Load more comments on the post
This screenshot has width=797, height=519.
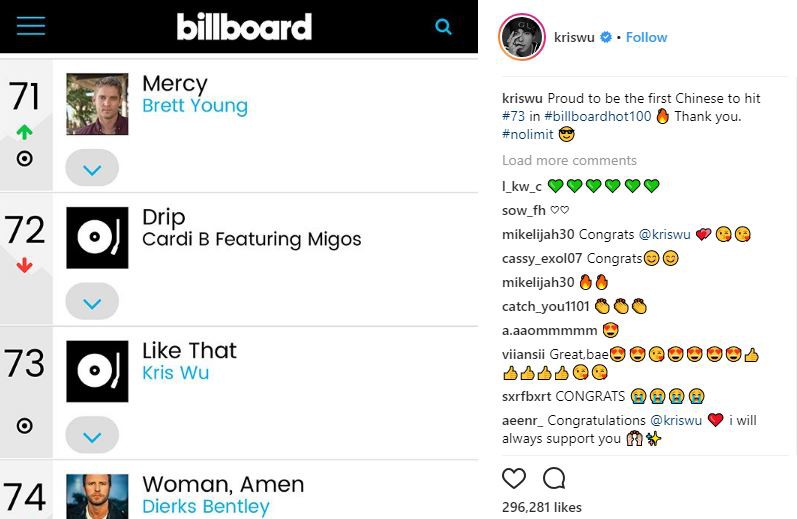coord(569,161)
